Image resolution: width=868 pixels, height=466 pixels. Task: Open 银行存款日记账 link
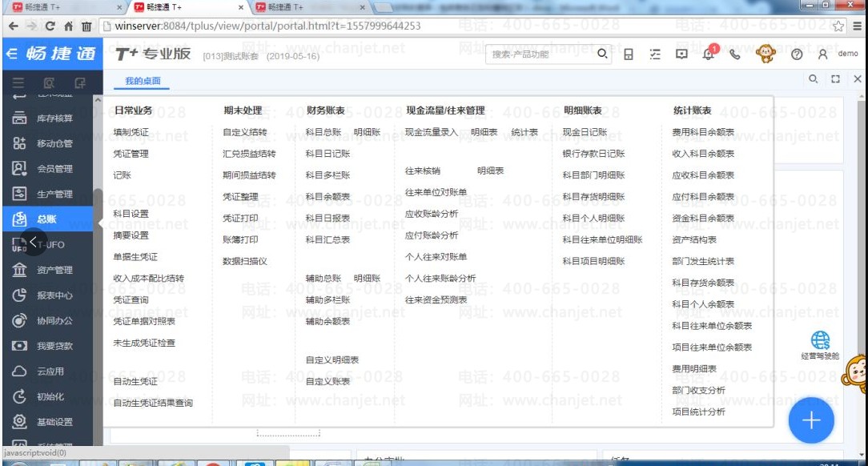593,154
